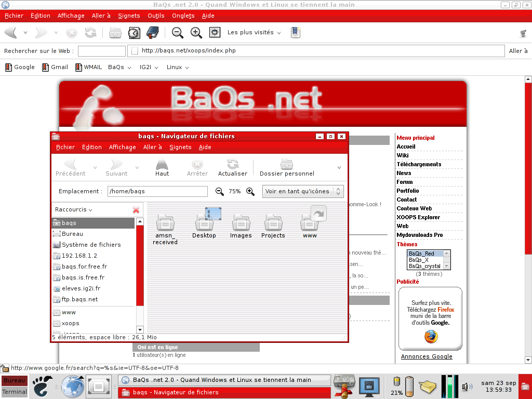Viewport: 532px width, 399px height.
Task: Click the Emplacement path field
Action: click(158, 191)
